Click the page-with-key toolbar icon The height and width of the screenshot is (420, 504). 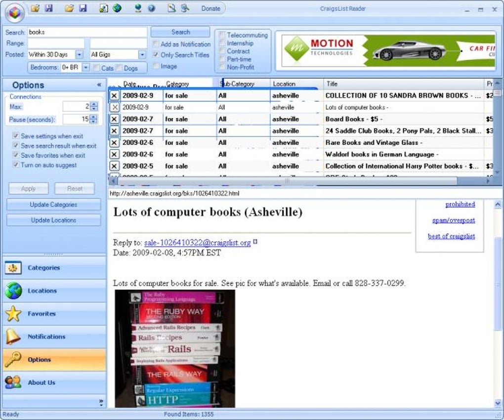103,8
